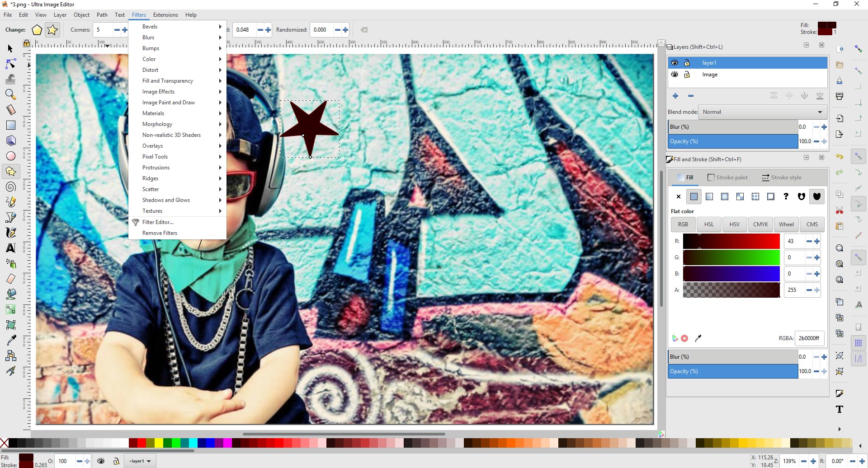Screen dimensions: 868x468
Task: Set fill to No paint (X)
Action: click(678, 197)
